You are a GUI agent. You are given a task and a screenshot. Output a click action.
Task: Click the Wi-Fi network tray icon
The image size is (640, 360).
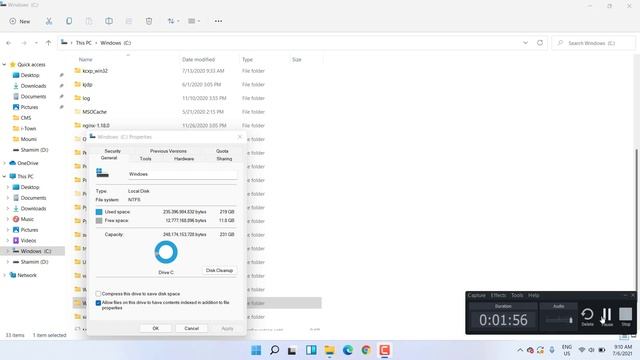[582, 350]
